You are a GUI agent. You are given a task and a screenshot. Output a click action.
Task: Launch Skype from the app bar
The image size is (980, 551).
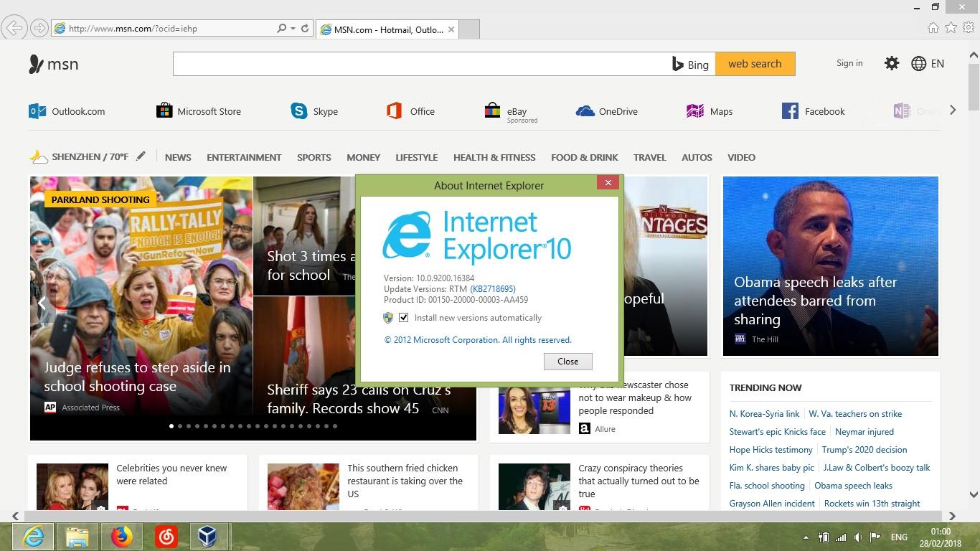point(314,111)
